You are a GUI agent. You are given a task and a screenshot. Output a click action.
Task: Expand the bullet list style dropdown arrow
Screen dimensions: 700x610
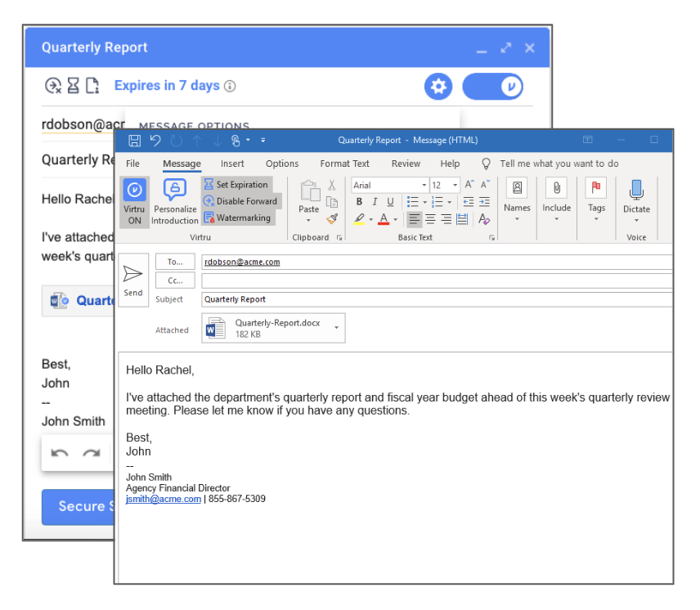(425, 202)
